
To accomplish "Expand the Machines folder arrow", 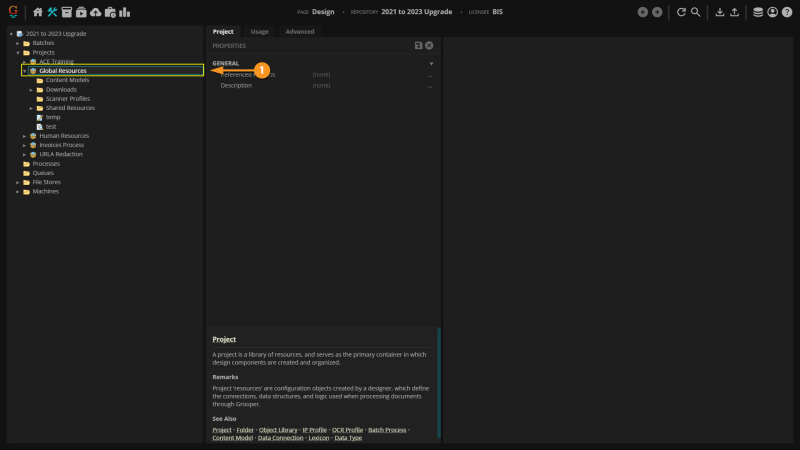I will click(x=18, y=192).
